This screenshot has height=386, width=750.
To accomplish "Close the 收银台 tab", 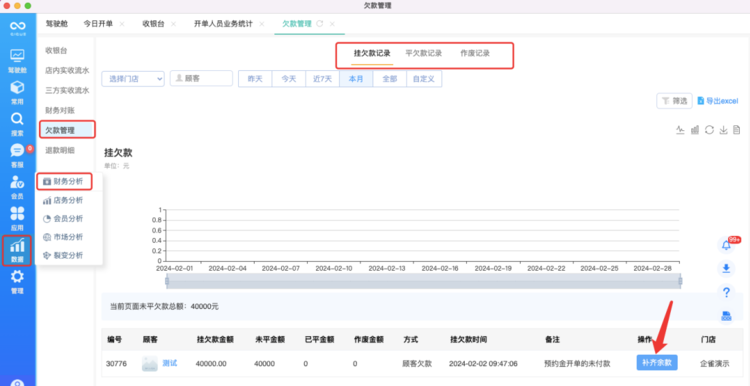I will coord(173,24).
